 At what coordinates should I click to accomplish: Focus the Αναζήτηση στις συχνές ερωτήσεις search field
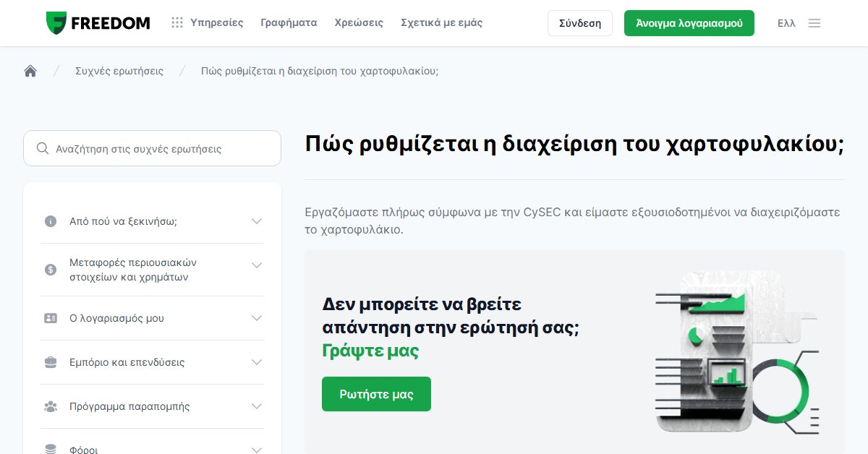(x=152, y=148)
